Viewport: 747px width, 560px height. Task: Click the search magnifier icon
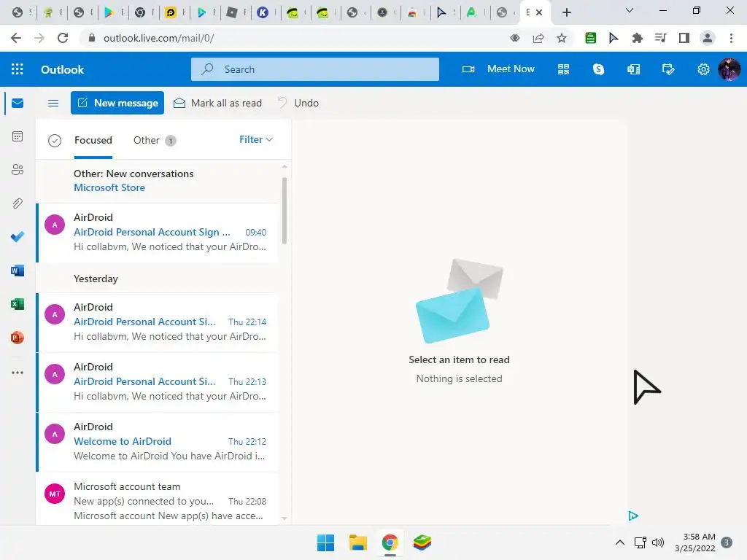pyautogui.click(x=207, y=69)
